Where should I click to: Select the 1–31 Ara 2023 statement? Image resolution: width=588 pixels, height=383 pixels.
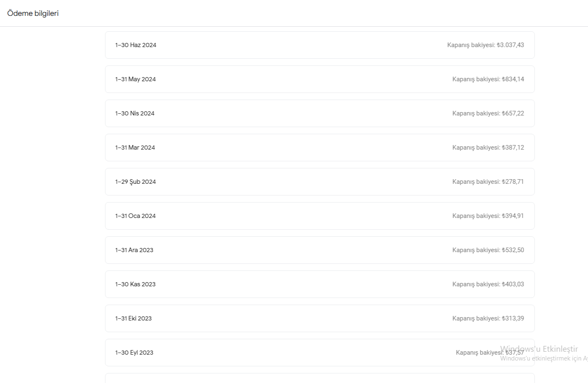coord(320,250)
